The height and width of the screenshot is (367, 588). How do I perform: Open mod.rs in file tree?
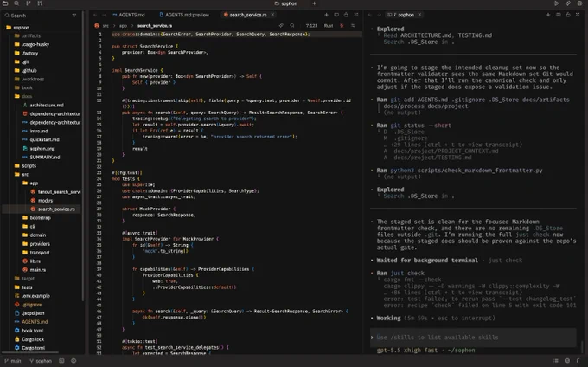pos(42,201)
